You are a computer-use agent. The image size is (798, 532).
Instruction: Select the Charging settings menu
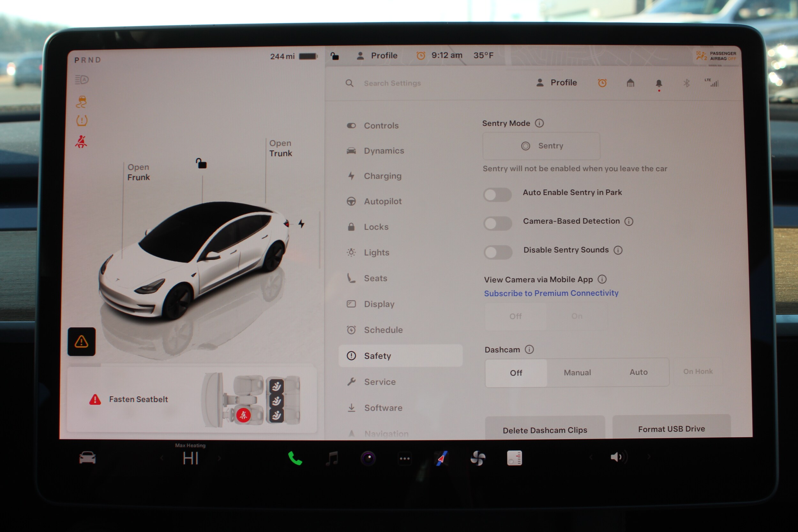coord(382,176)
